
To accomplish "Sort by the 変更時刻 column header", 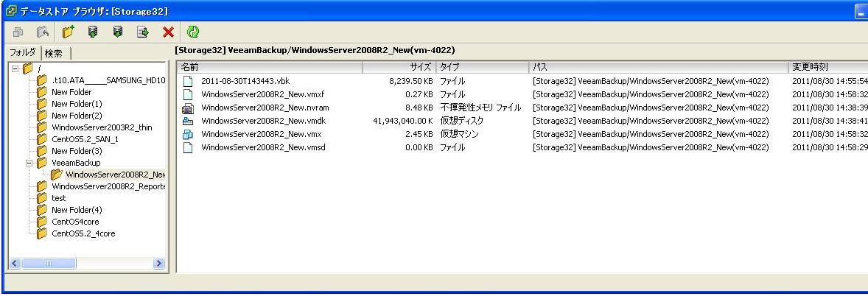I will point(827,67).
